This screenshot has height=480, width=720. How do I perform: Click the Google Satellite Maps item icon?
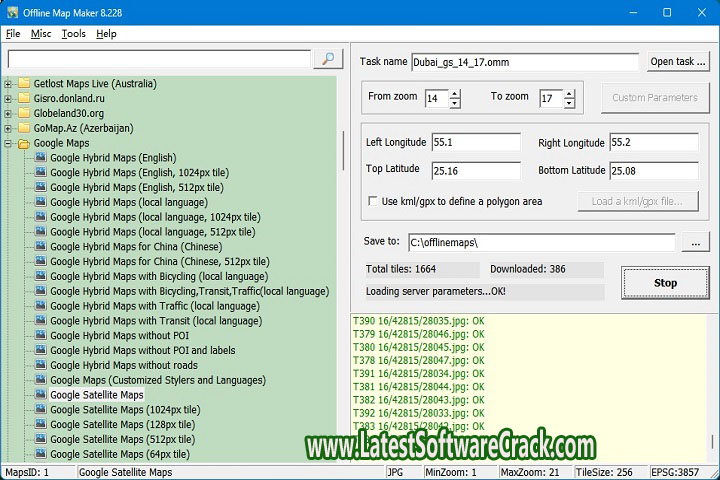point(40,395)
